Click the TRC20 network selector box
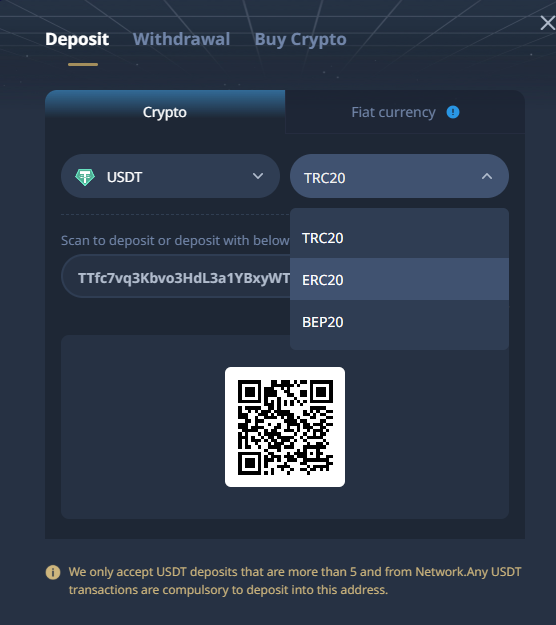The height and width of the screenshot is (625, 556). tap(399, 176)
